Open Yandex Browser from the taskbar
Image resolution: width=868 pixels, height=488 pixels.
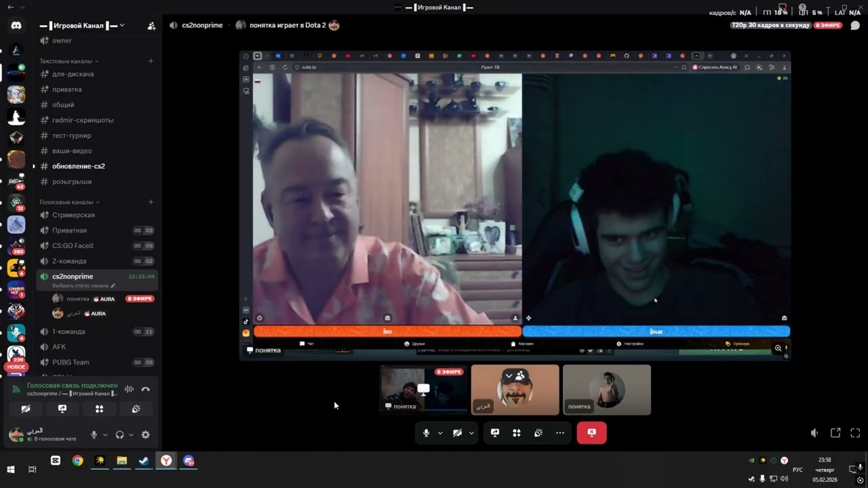pyautogui.click(x=166, y=461)
